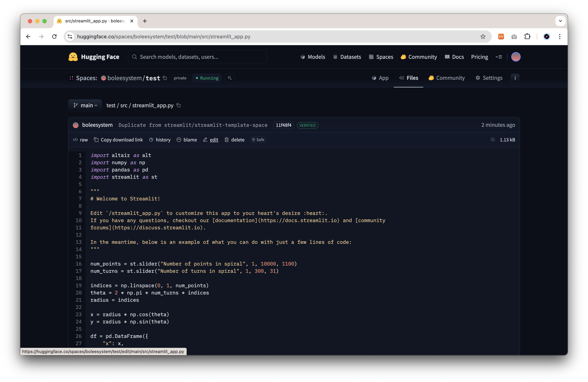Open the Chrome tab search dropdown arrow
Screen dimensions: 588x382
pyautogui.click(x=560, y=21)
